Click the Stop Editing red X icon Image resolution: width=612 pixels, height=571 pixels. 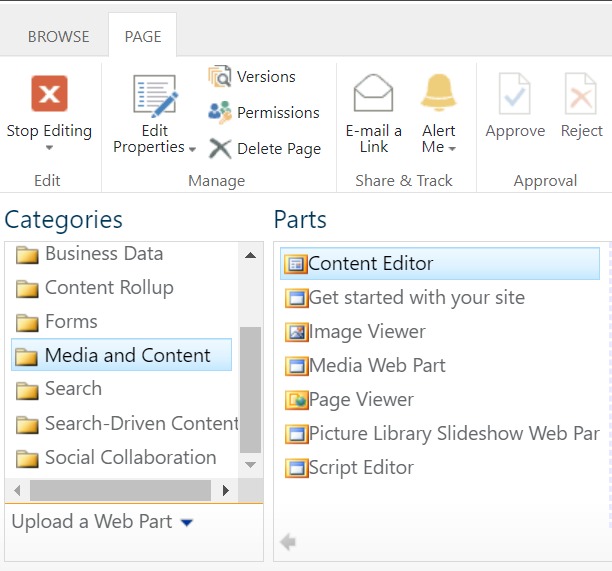[x=49, y=94]
